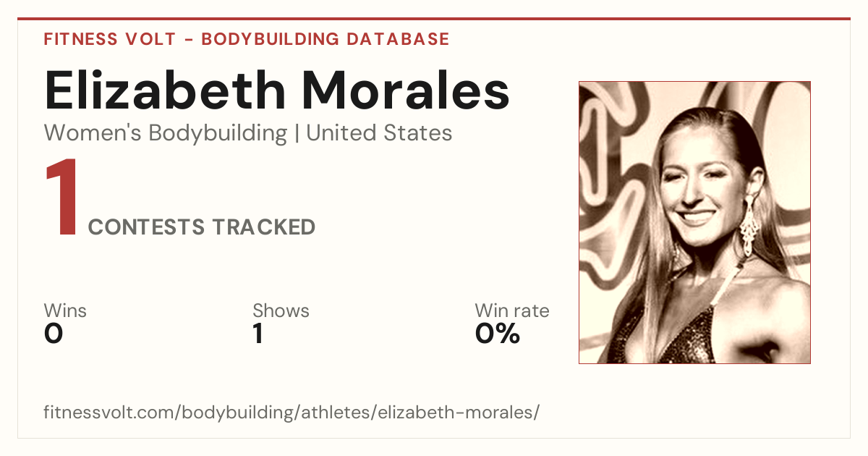Screen dimensions: 868x456
Task: Click the Win rate stat label
Action: tap(511, 311)
